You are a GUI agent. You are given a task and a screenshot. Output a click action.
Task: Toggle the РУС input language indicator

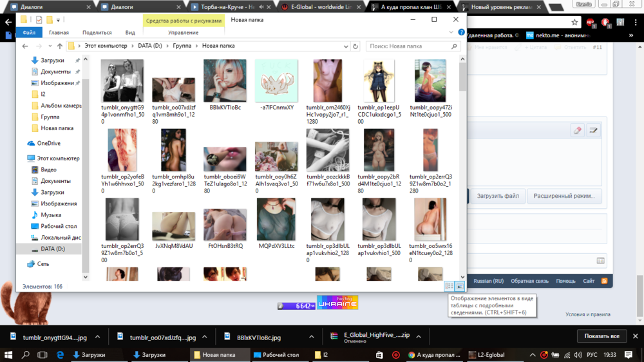[591, 355]
